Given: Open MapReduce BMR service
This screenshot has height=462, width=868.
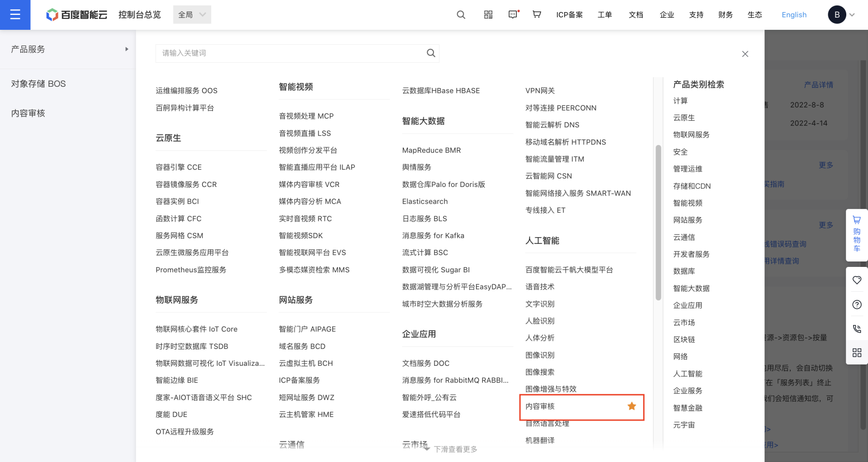Looking at the screenshot, I should 431,150.
